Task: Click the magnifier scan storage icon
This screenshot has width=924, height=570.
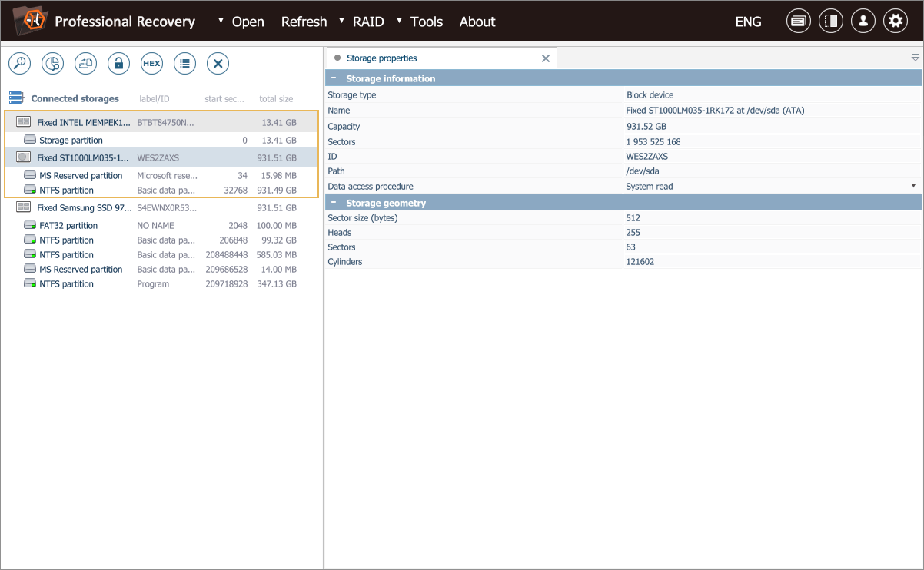Action: 19,64
